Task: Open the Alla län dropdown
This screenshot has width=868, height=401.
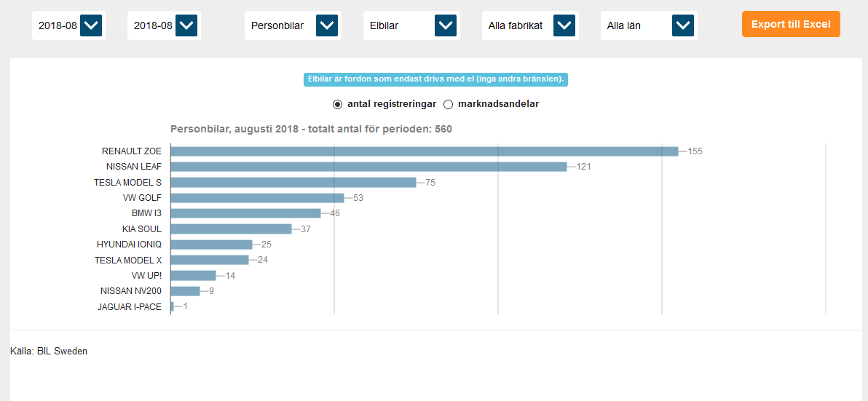Action: click(649, 25)
